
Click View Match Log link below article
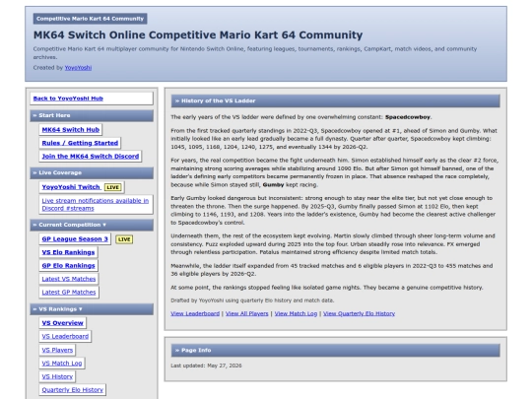[x=296, y=313]
